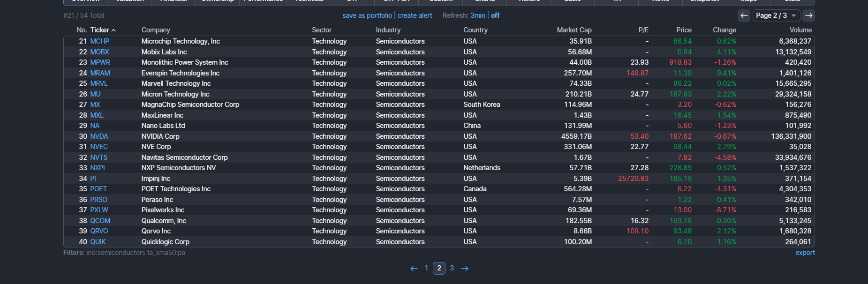
Task: Click the -8.71% change value
Action: click(x=725, y=210)
